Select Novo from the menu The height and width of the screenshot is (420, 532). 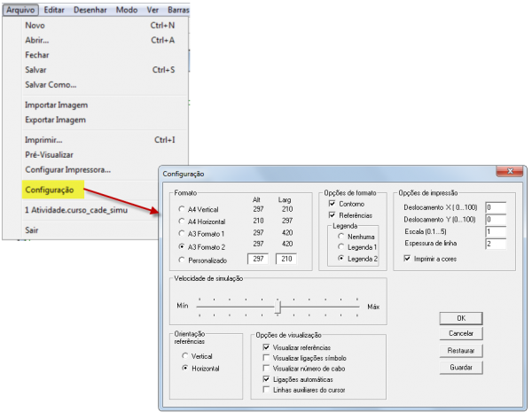pos(36,26)
